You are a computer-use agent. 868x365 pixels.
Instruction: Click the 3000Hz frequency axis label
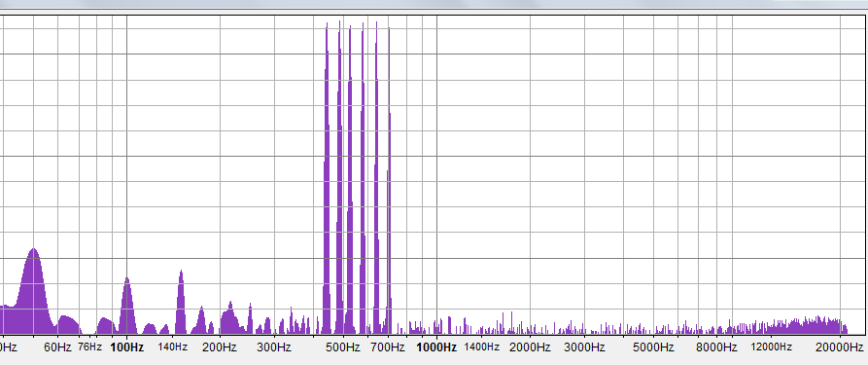(584, 347)
